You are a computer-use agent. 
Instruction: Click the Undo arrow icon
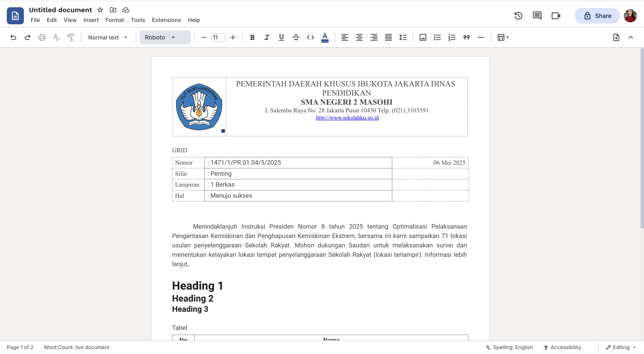pyautogui.click(x=13, y=38)
